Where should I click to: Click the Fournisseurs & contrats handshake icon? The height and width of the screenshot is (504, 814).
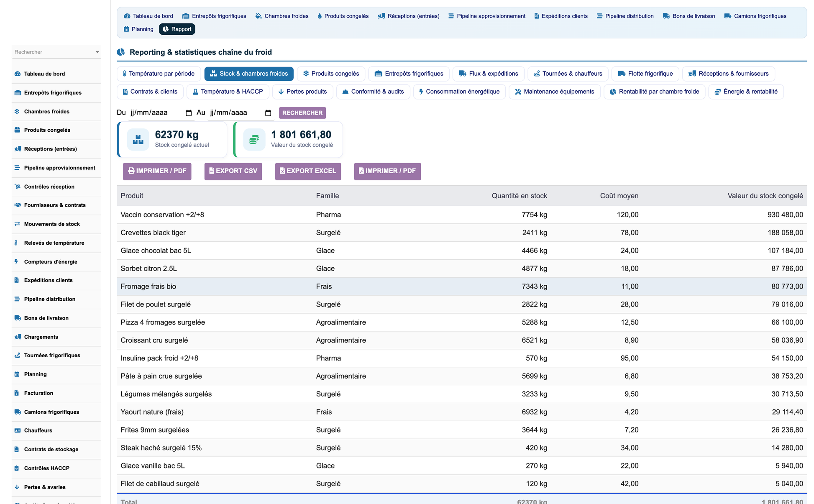pos(17,205)
